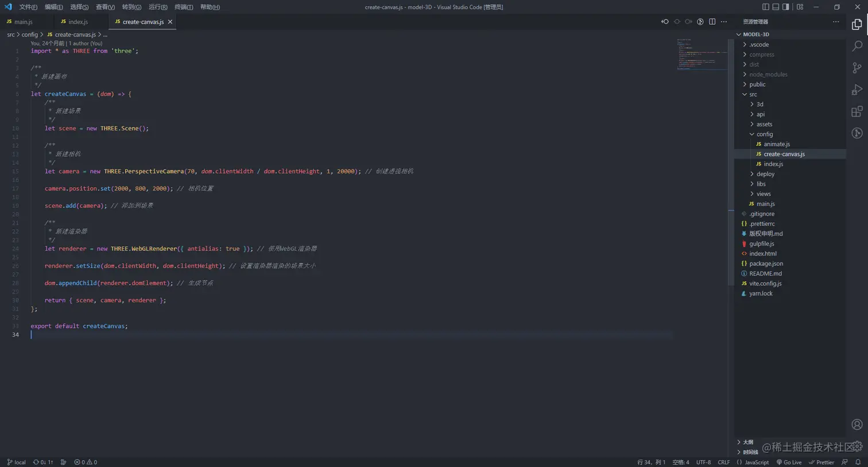Collapse the MODEL-3D root folder
This screenshot has height=467, width=868.
790,34
